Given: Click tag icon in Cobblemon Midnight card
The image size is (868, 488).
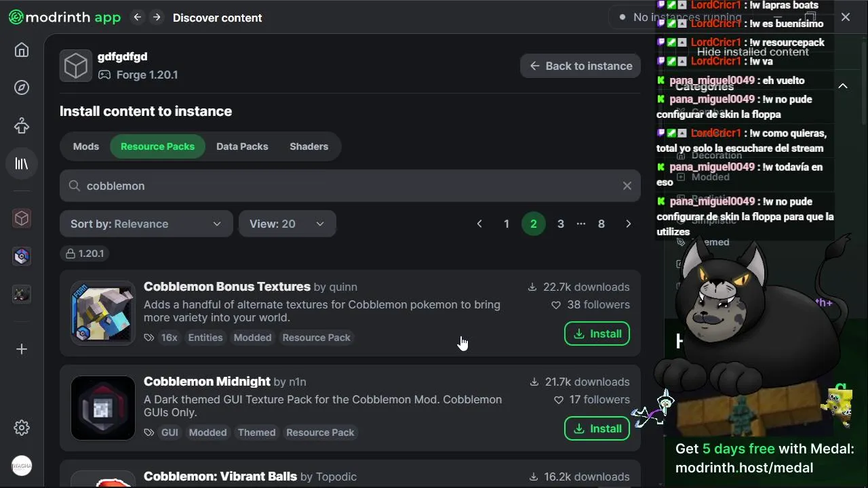Looking at the screenshot, I should coord(149,432).
